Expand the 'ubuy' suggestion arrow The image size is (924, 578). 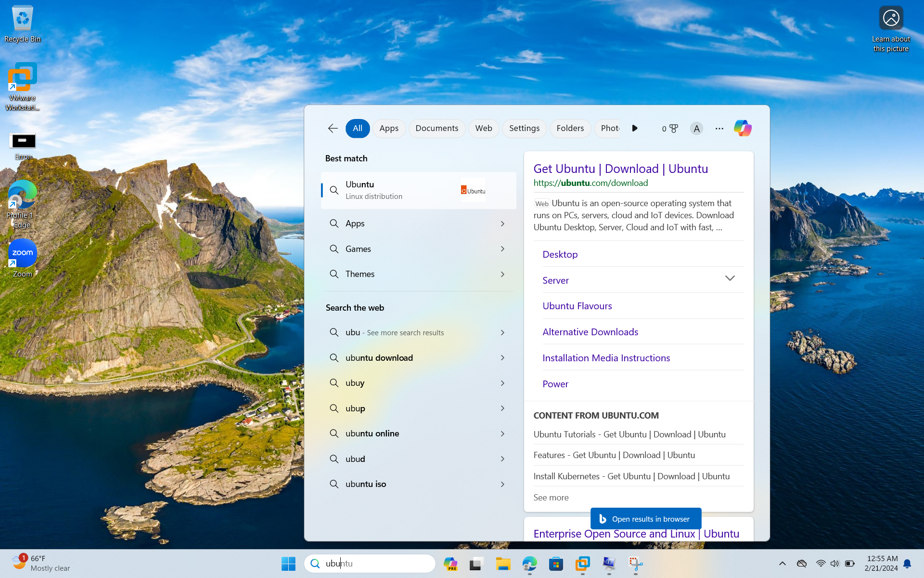pos(502,383)
